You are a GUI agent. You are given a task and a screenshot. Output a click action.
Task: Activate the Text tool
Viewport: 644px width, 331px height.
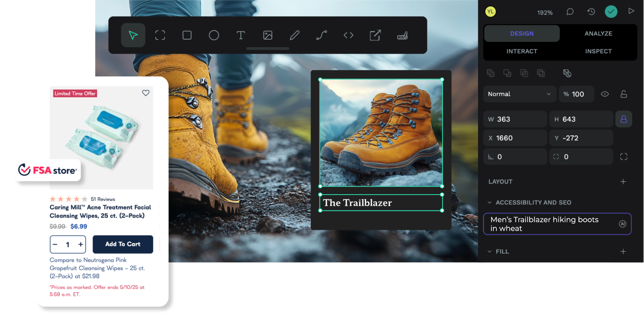240,35
